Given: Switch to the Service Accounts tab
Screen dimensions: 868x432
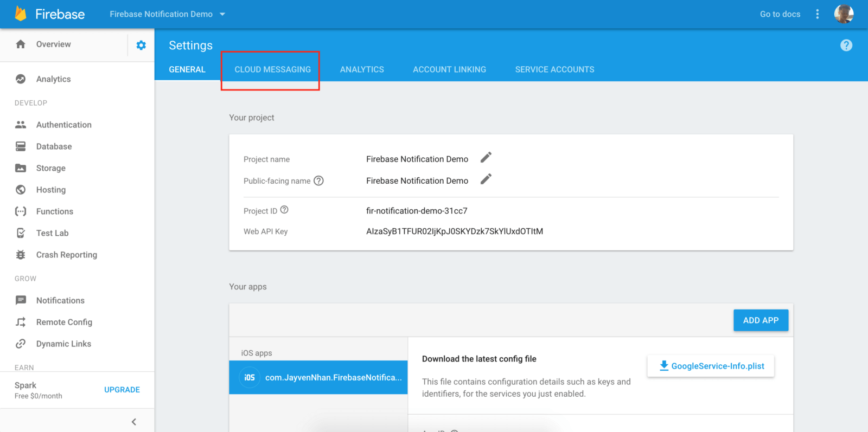Looking at the screenshot, I should tap(554, 69).
